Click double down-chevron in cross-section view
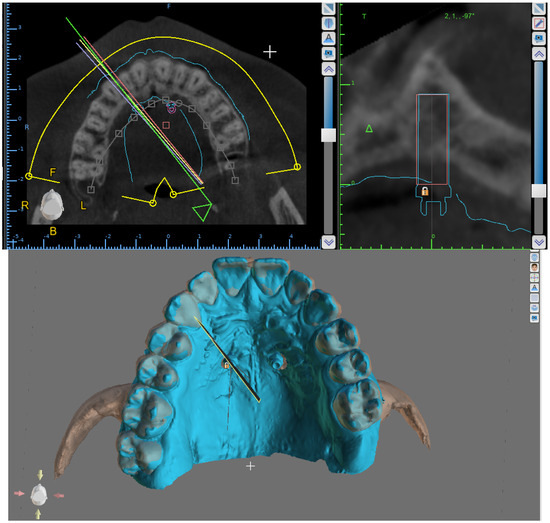Image resolution: width=550 pixels, height=523 pixels. 539,242
